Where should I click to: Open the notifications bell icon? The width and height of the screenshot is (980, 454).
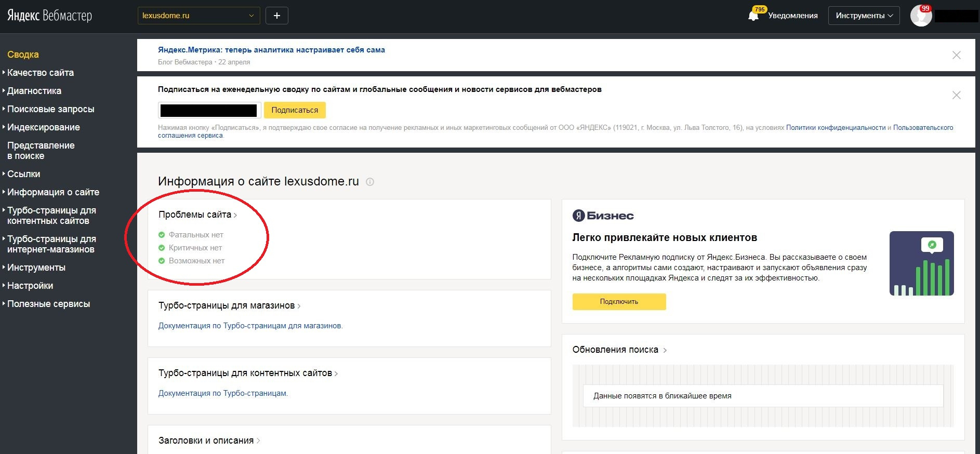coord(753,16)
